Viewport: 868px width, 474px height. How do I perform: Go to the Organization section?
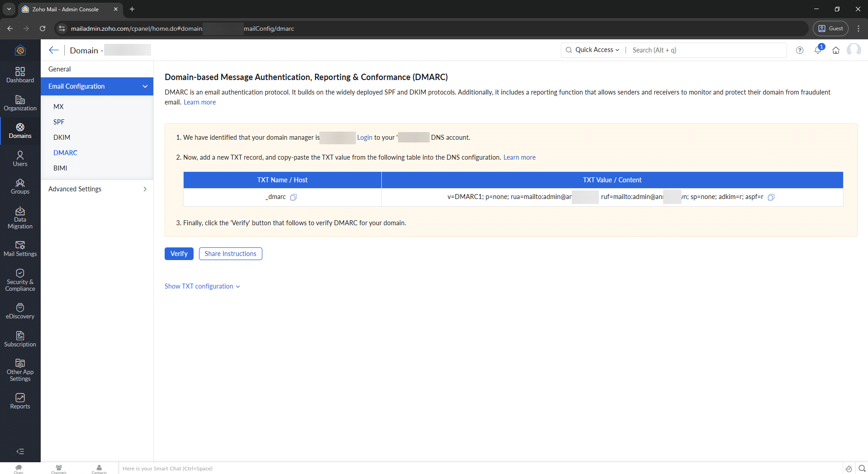point(20,103)
